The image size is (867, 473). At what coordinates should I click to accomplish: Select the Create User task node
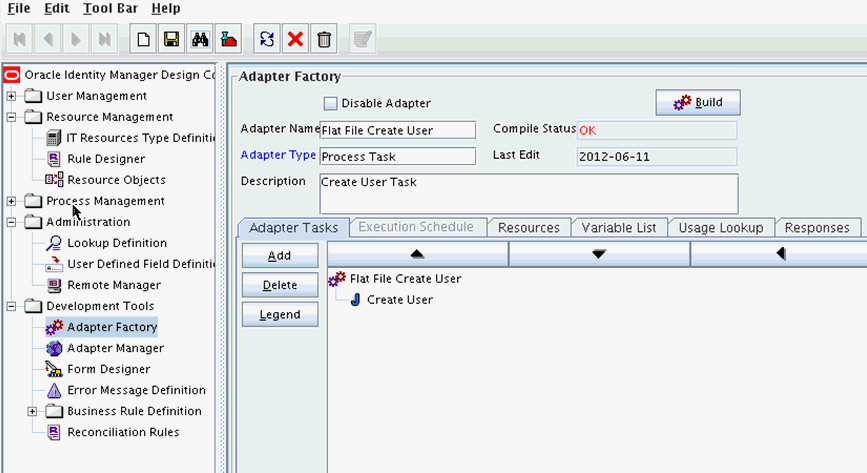tap(400, 300)
